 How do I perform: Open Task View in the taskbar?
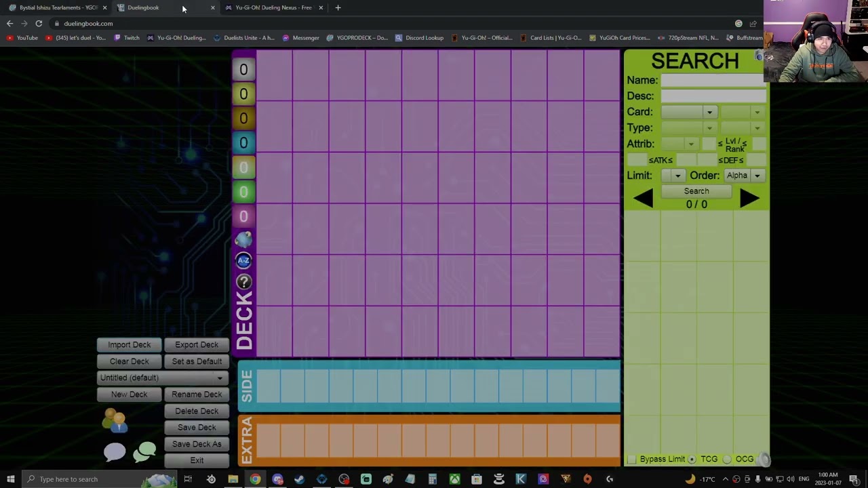pyautogui.click(x=188, y=479)
